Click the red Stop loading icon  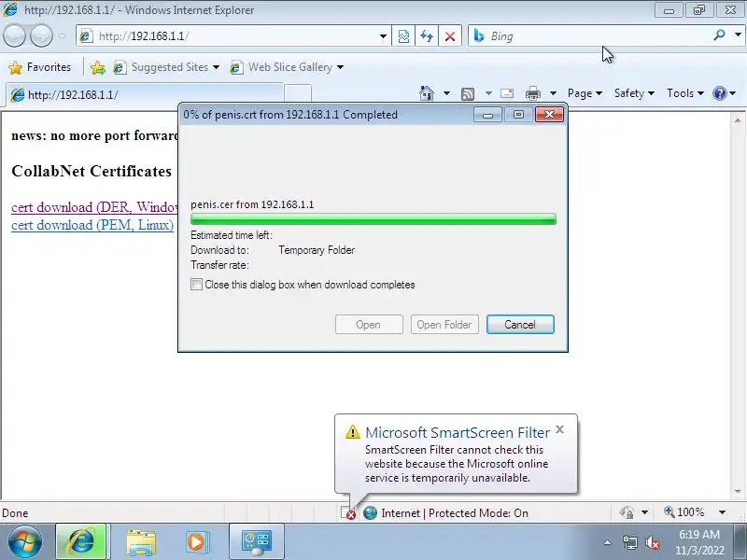click(x=449, y=36)
